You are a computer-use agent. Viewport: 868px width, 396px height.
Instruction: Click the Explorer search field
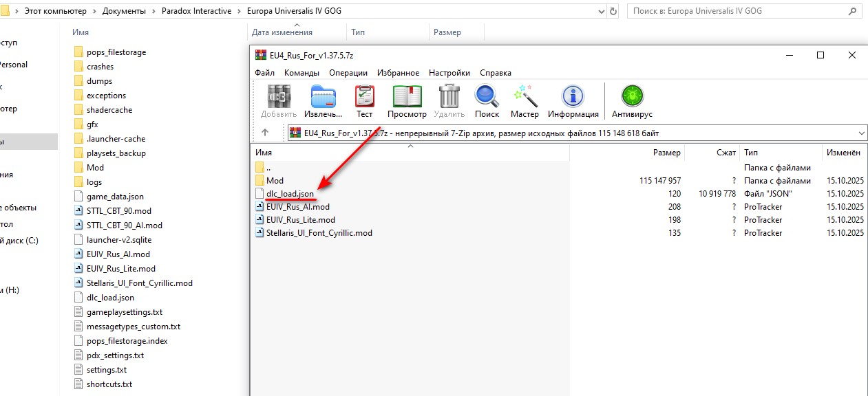[743, 11]
